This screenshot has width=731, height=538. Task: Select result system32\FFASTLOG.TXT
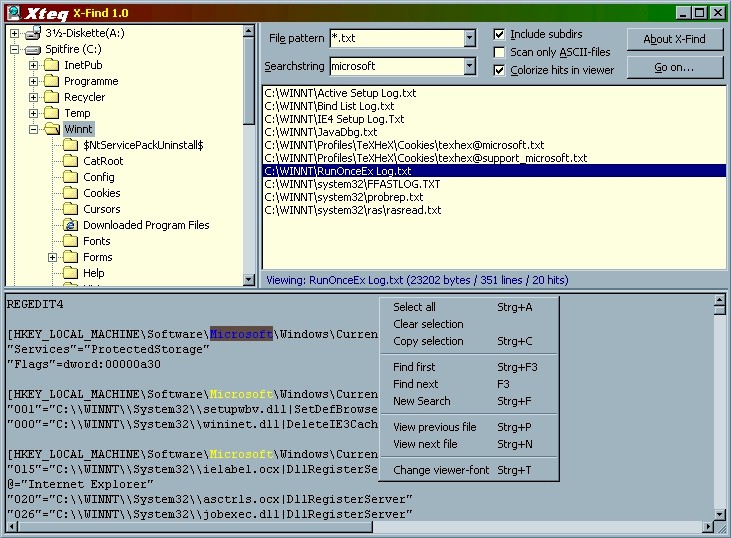494,184
